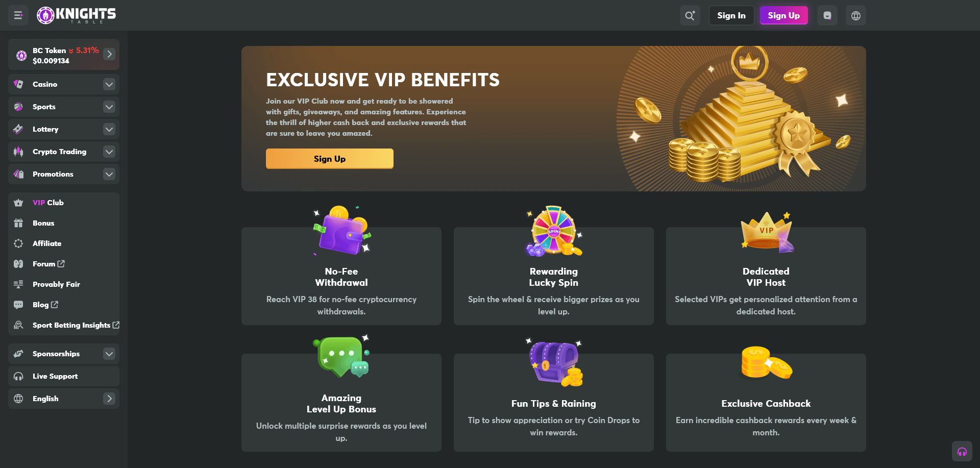Expand the Casino menu chevron
This screenshot has width=980, height=468.
coord(109,84)
